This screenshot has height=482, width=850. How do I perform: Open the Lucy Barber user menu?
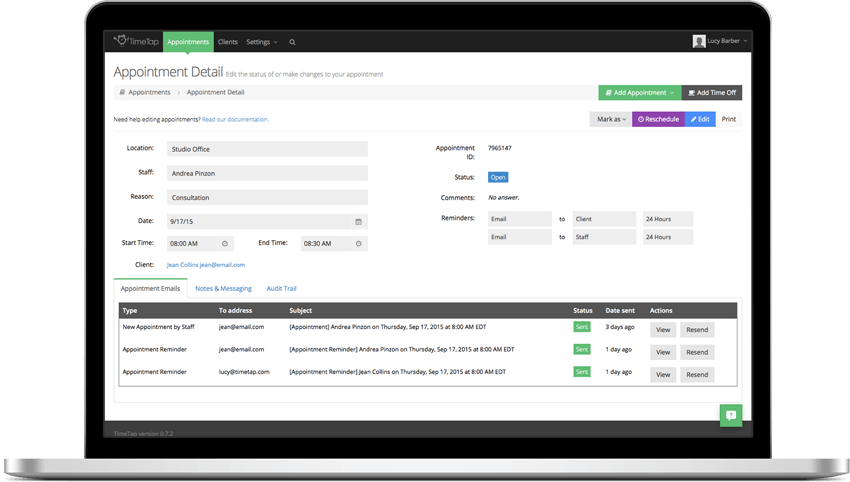coord(720,41)
